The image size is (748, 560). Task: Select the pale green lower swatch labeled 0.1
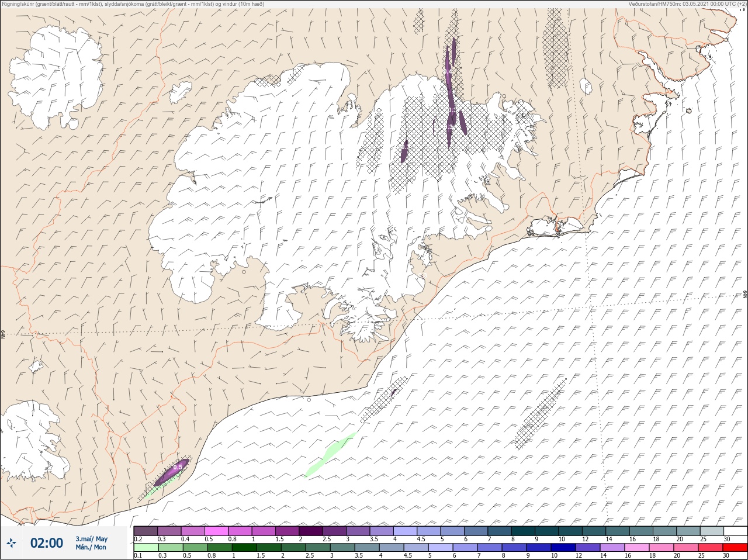[146, 548]
